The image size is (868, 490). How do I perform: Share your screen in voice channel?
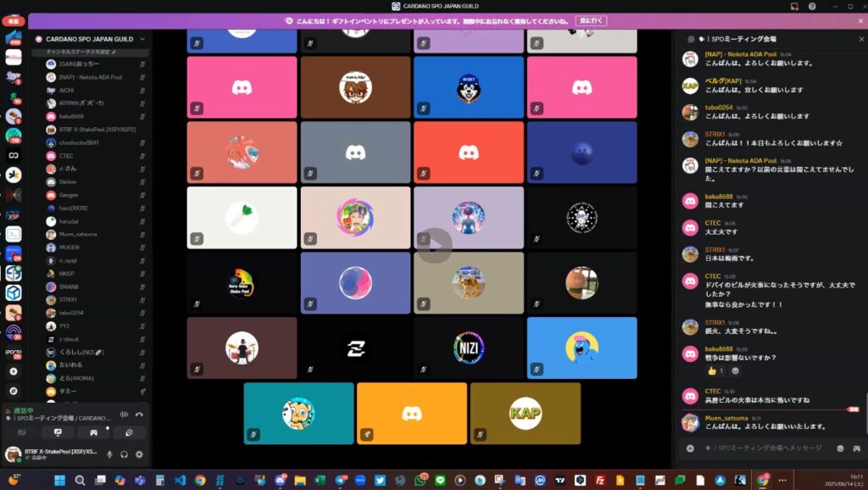pyautogui.click(x=58, y=432)
